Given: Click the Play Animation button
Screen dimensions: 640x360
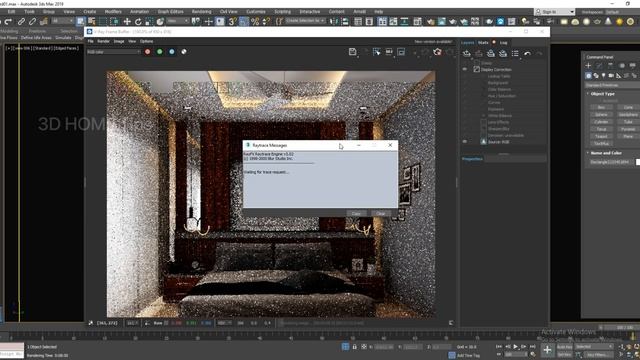Looking at the screenshot, I should (x=516, y=347).
